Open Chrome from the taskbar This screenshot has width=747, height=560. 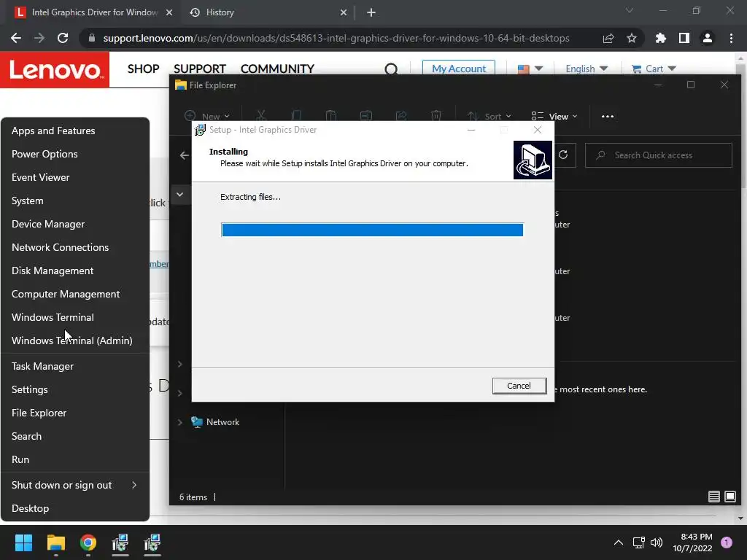tap(88, 542)
